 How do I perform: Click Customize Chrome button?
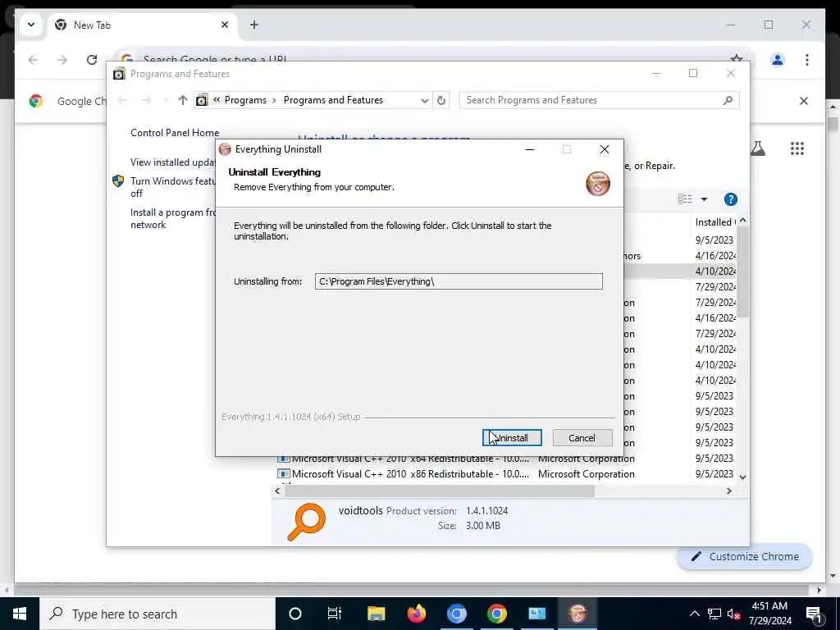(745, 557)
